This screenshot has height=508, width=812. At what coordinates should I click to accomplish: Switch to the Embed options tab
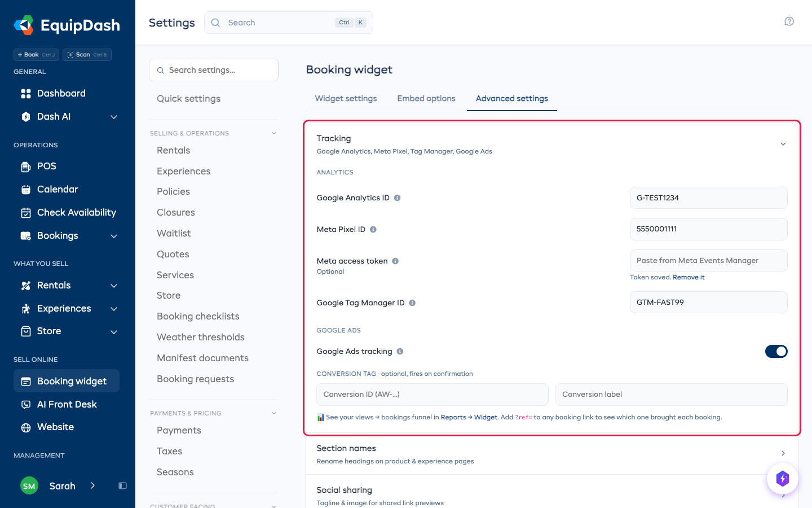[x=426, y=98]
